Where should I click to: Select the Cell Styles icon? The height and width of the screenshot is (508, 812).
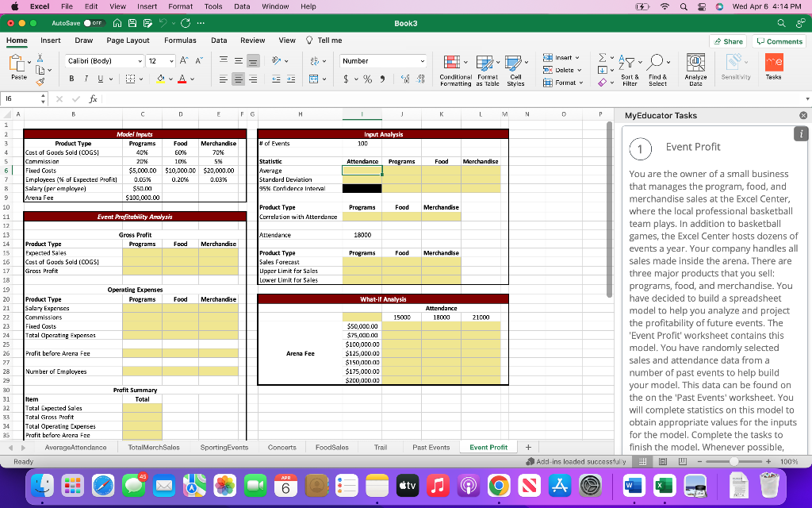[516, 69]
